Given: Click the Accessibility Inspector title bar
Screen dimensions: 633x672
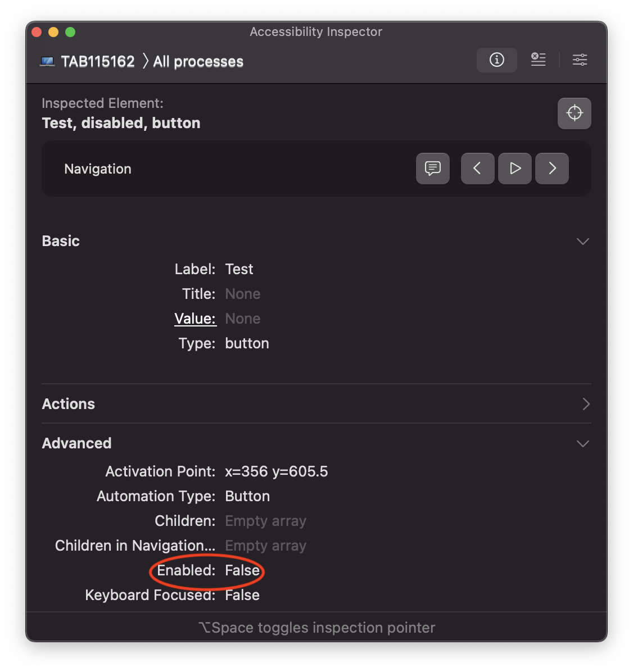Looking at the screenshot, I should click(x=316, y=32).
